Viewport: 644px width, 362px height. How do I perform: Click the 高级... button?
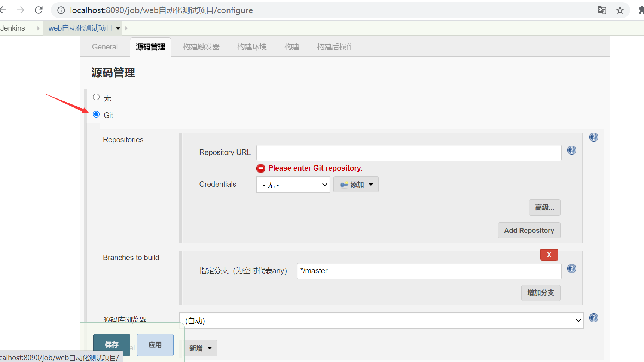(544, 207)
